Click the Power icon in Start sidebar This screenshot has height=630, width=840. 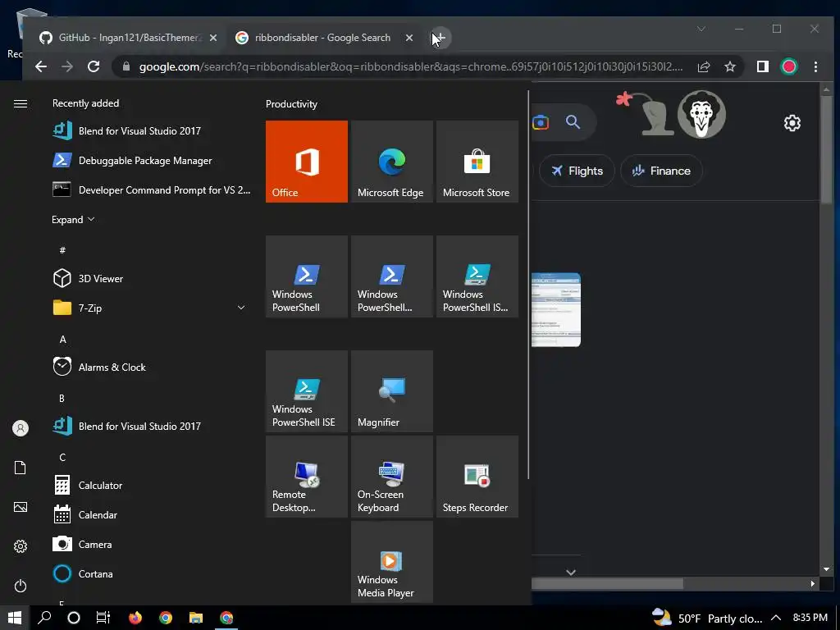pyautogui.click(x=21, y=586)
